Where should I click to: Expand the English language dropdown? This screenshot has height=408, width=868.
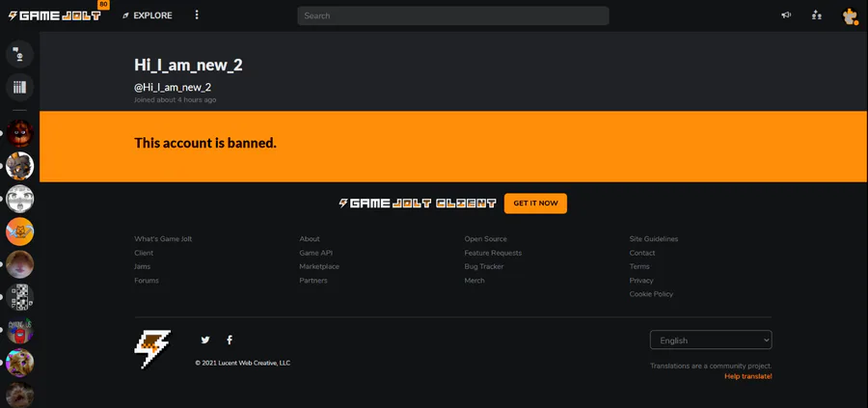coord(711,340)
